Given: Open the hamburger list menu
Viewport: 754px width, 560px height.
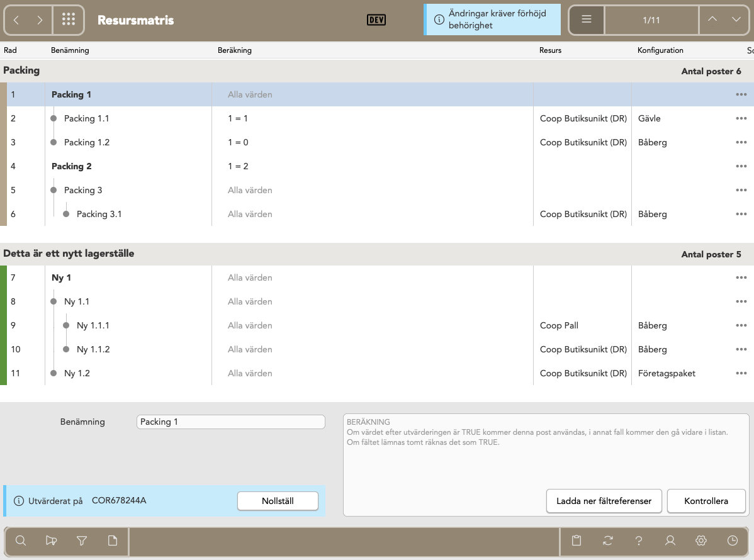Looking at the screenshot, I should [586, 20].
